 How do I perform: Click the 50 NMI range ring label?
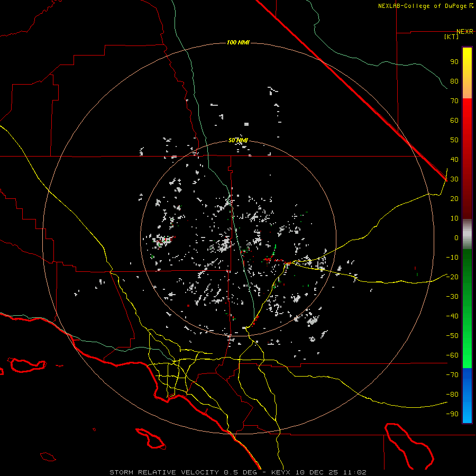pyautogui.click(x=238, y=140)
